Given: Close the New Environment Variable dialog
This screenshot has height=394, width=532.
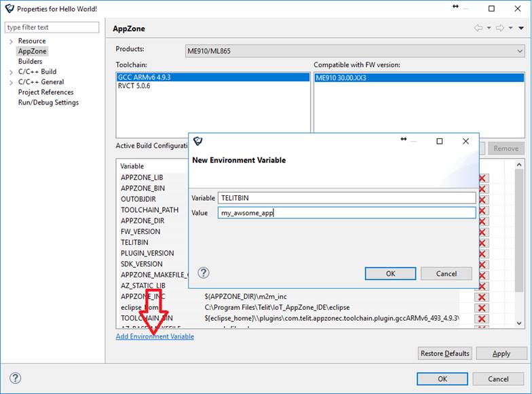Looking at the screenshot, I should point(465,141).
